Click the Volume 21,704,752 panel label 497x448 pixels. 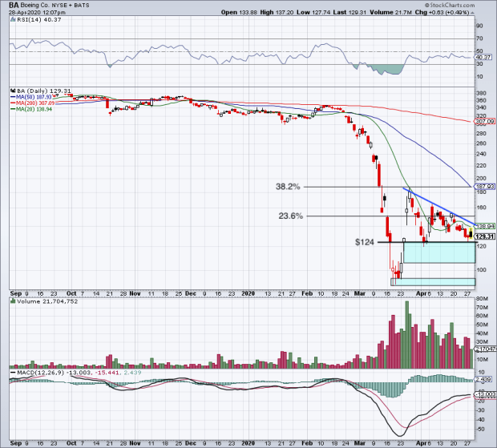click(x=47, y=301)
